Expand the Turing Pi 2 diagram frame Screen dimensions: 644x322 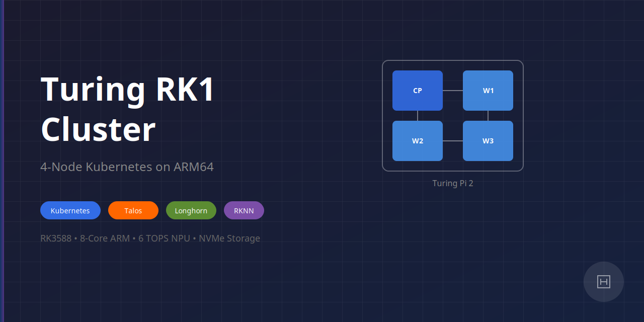coord(453,65)
